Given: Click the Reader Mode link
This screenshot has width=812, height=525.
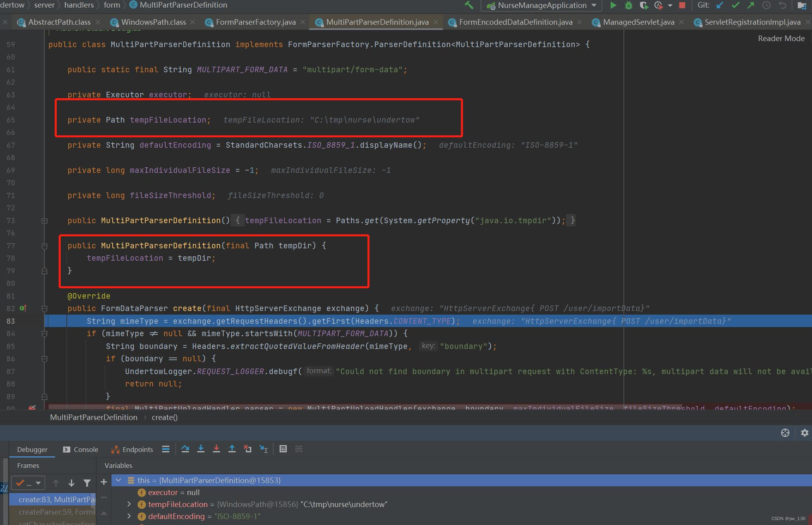Looking at the screenshot, I should click(x=781, y=38).
